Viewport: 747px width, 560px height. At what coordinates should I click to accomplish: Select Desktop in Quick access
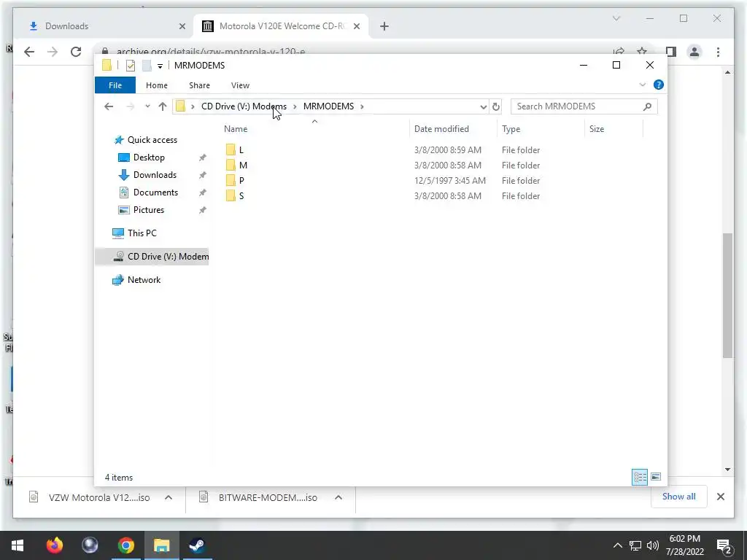click(149, 157)
